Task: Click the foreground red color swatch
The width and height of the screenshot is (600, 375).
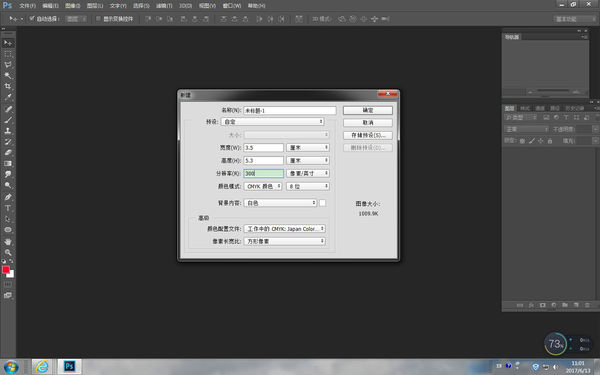Action: tap(6, 270)
